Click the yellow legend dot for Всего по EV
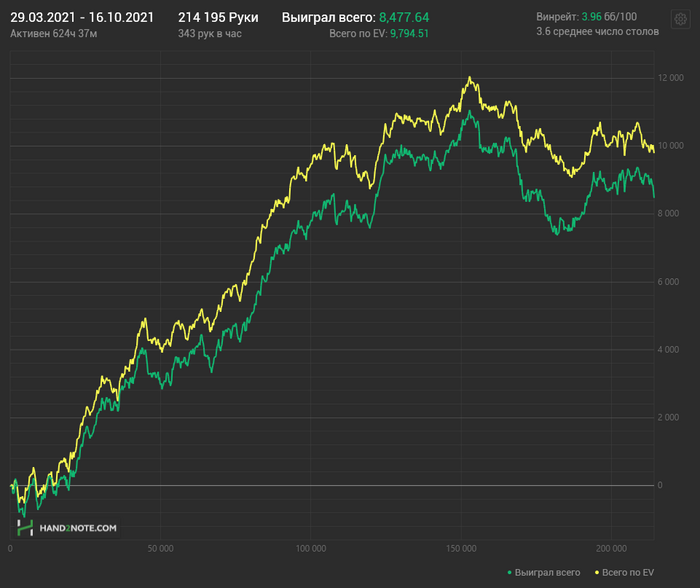700x588 pixels. [x=597, y=573]
